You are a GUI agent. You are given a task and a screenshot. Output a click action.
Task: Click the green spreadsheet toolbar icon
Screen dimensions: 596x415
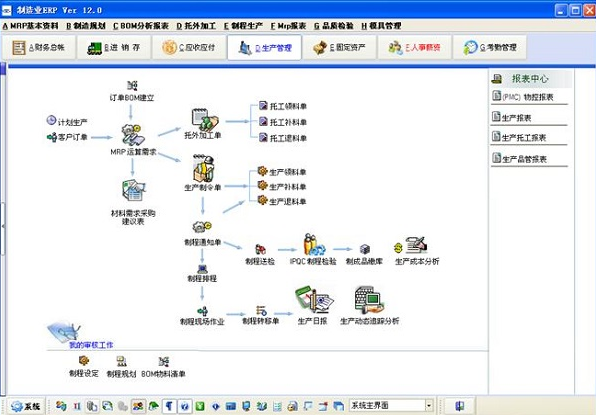pos(200,406)
